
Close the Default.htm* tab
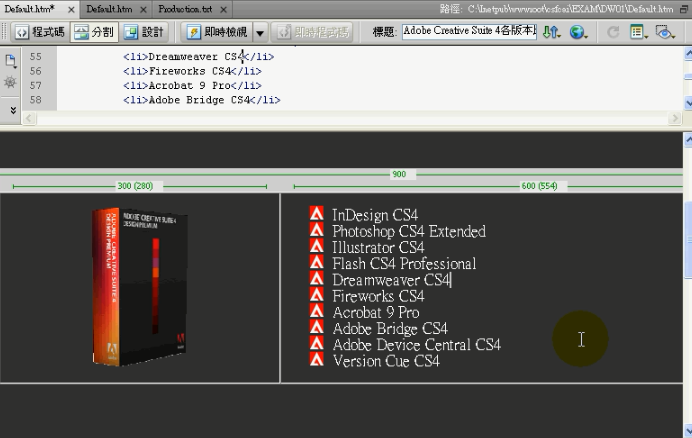[x=71, y=9]
